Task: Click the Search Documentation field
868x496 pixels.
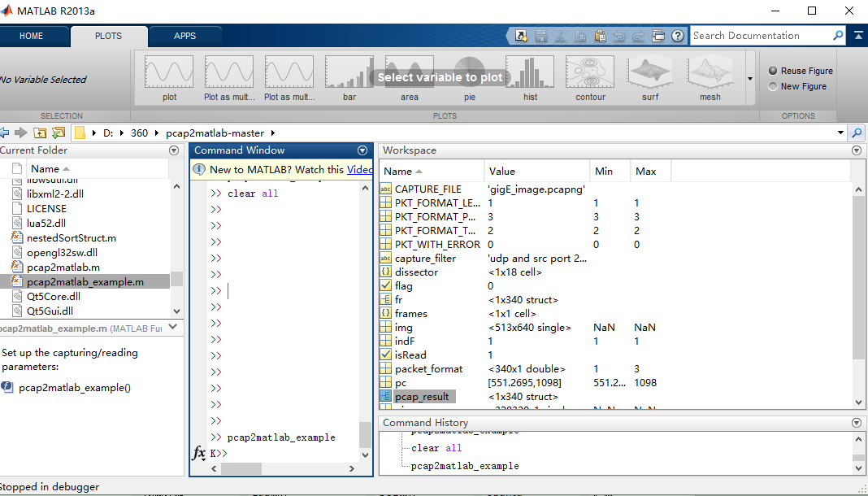Action: [762, 36]
